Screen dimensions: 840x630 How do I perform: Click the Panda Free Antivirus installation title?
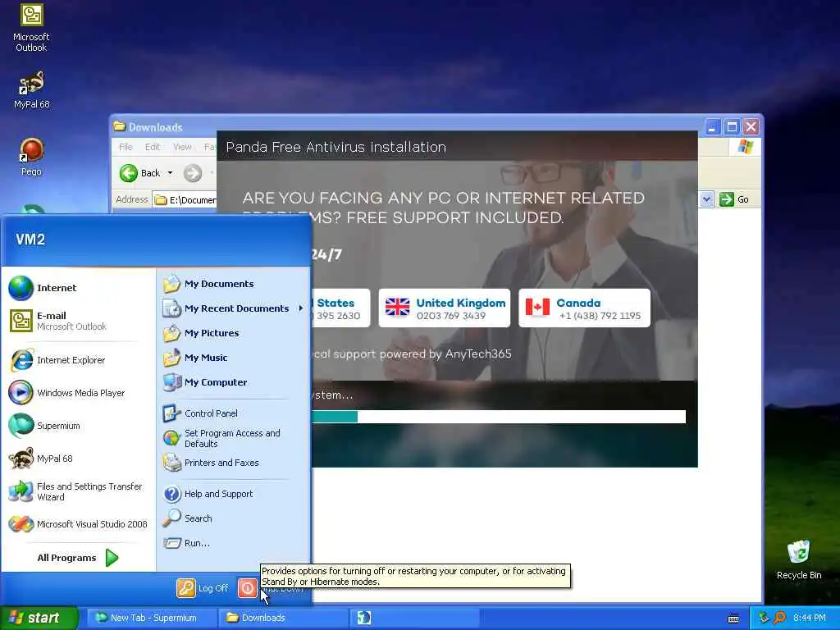coord(336,147)
